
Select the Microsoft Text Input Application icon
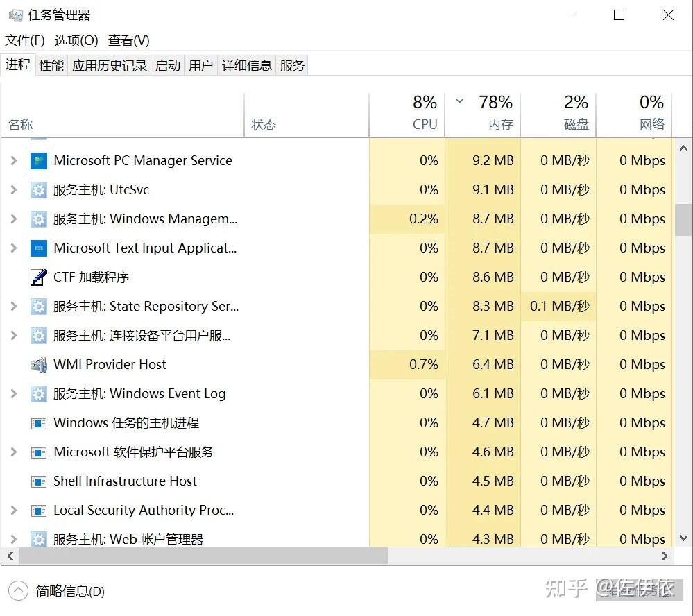pyautogui.click(x=39, y=248)
